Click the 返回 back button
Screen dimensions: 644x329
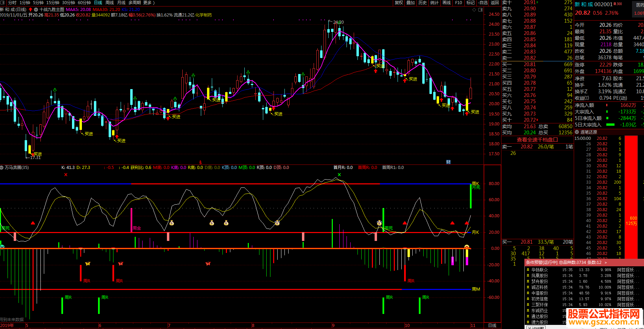pyautogui.click(x=495, y=3)
